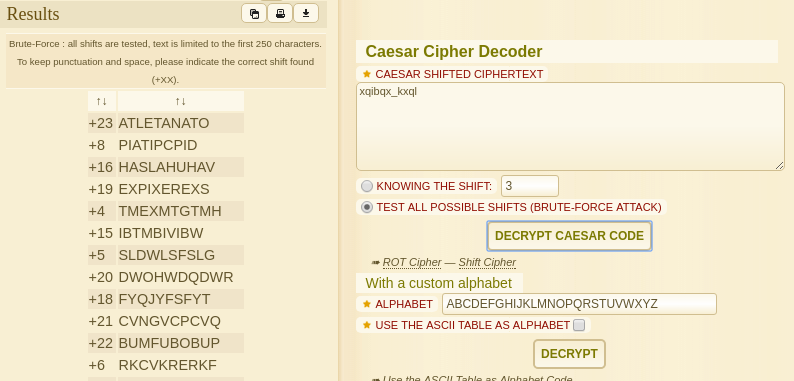Viewport: 794px width, 381px height.
Task: Select the TMEXMTGTMH result
Action: (x=170, y=211)
